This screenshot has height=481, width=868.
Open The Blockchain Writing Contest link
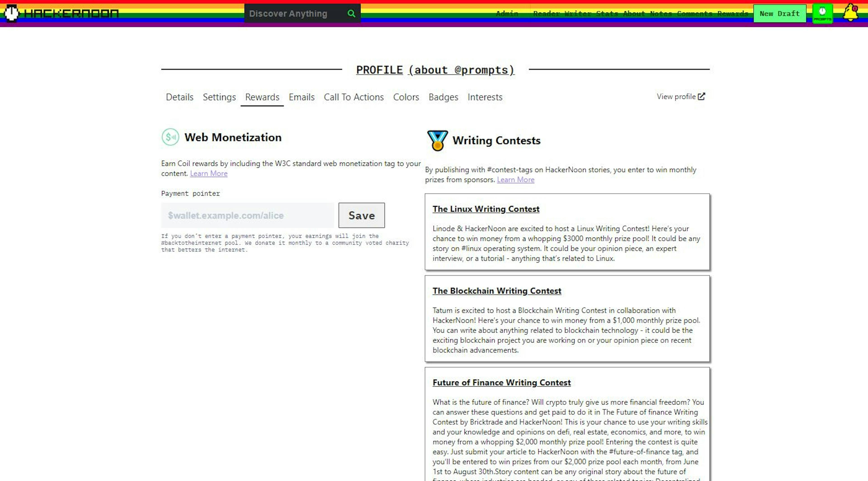coord(497,291)
